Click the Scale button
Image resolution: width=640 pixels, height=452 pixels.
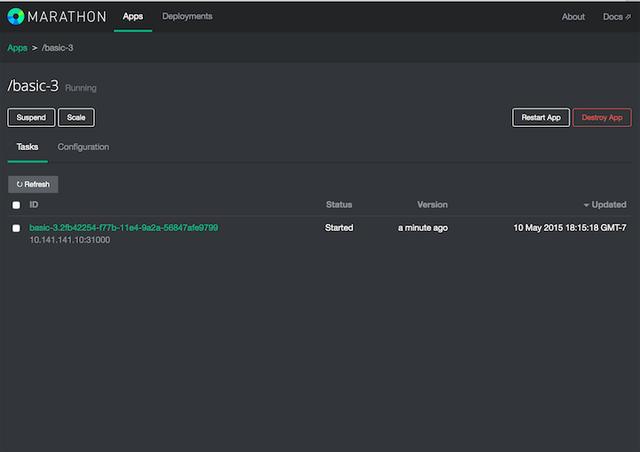click(76, 118)
